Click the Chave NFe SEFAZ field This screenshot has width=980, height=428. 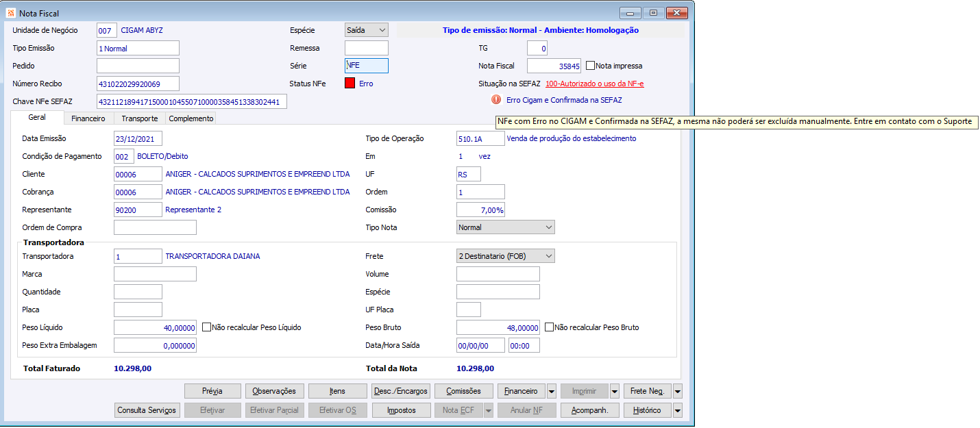click(192, 101)
